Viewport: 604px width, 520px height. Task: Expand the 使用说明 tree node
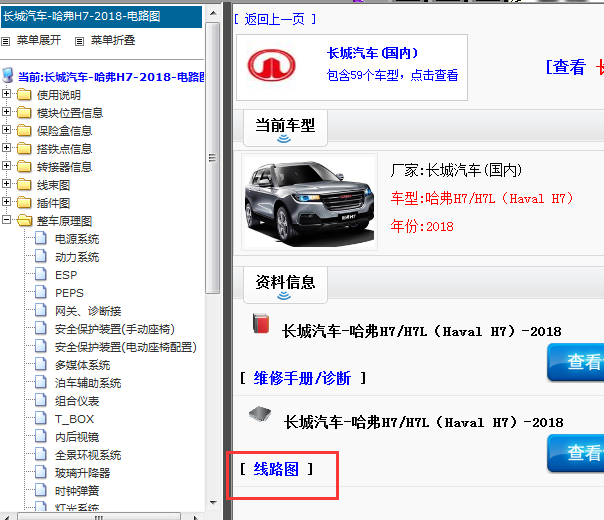tap(6, 94)
